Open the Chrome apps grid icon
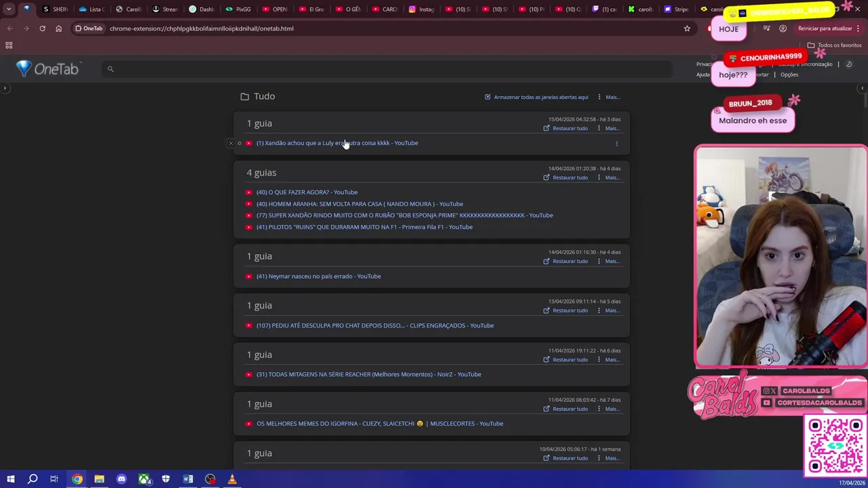 [x=9, y=45]
